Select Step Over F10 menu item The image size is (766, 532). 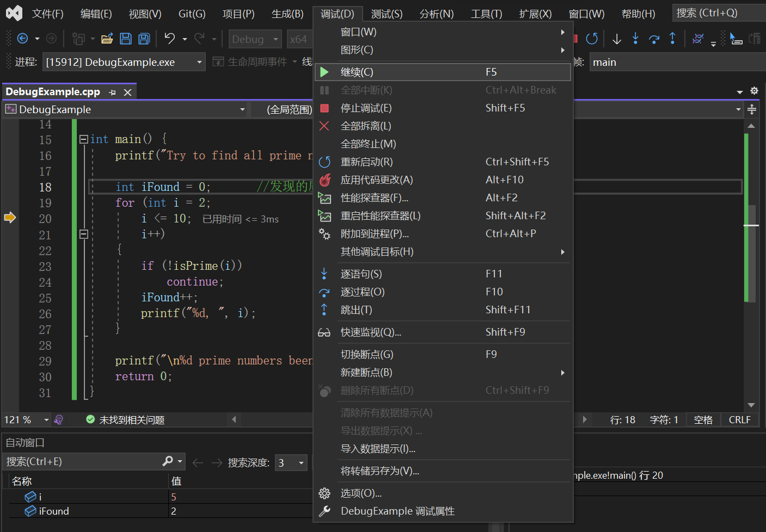[x=443, y=292]
